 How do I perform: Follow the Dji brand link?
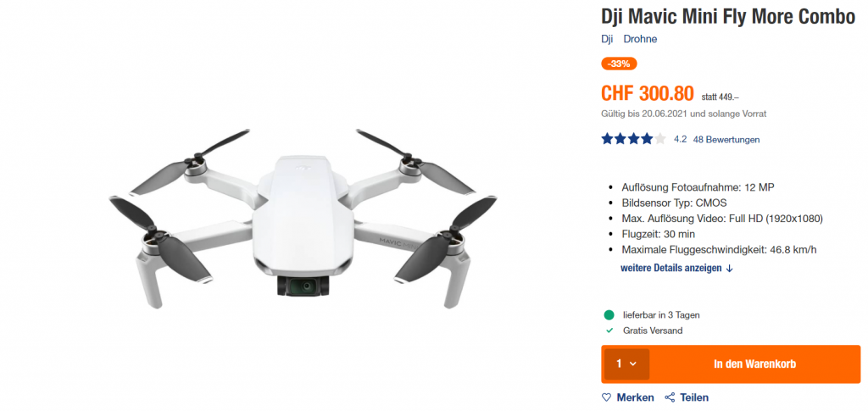(607, 39)
